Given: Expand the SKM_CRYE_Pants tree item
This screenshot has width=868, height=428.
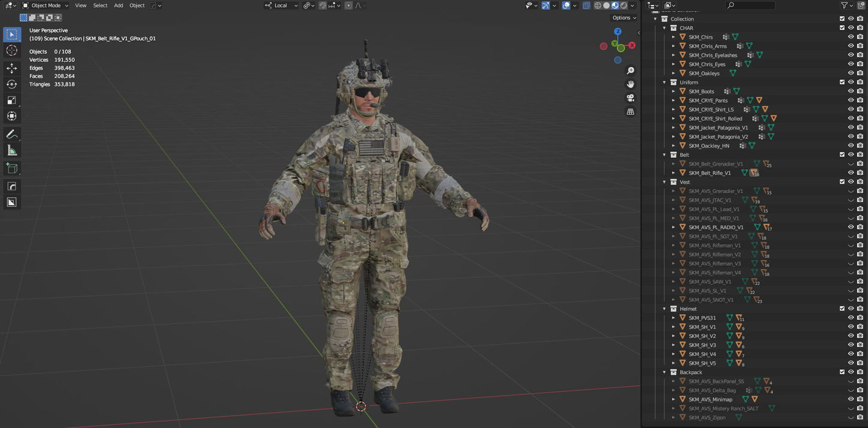Looking at the screenshot, I should [x=673, y=101].
